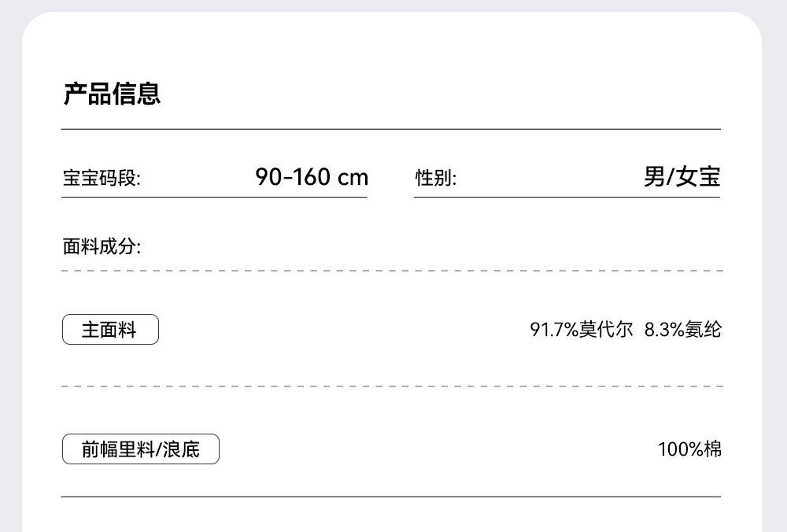
Task: Click the "90-160" size range number
Action: (293, 177)
